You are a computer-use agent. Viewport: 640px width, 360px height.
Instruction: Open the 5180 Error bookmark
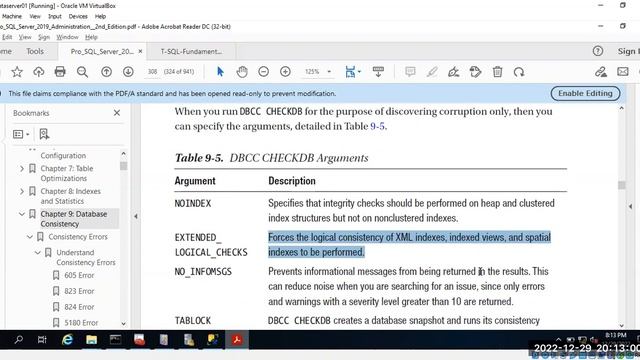click(x=81, y=323)
